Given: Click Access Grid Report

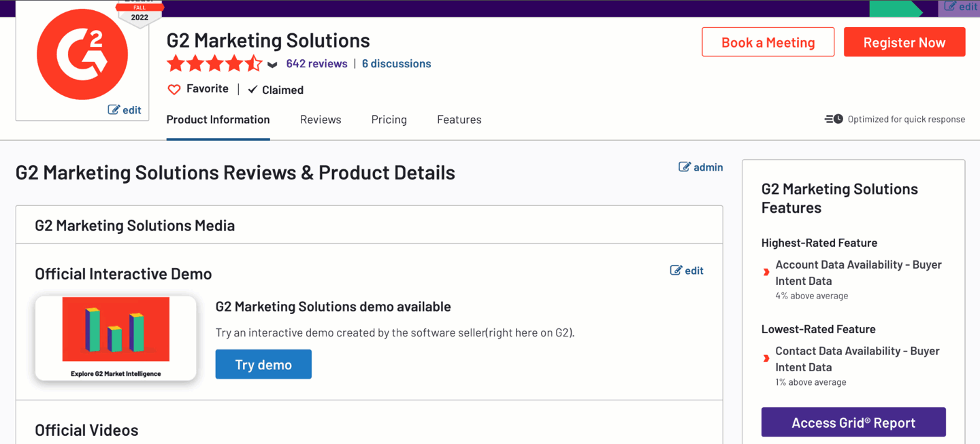Looking at the screenshot, I should click(x=853, y=422).
